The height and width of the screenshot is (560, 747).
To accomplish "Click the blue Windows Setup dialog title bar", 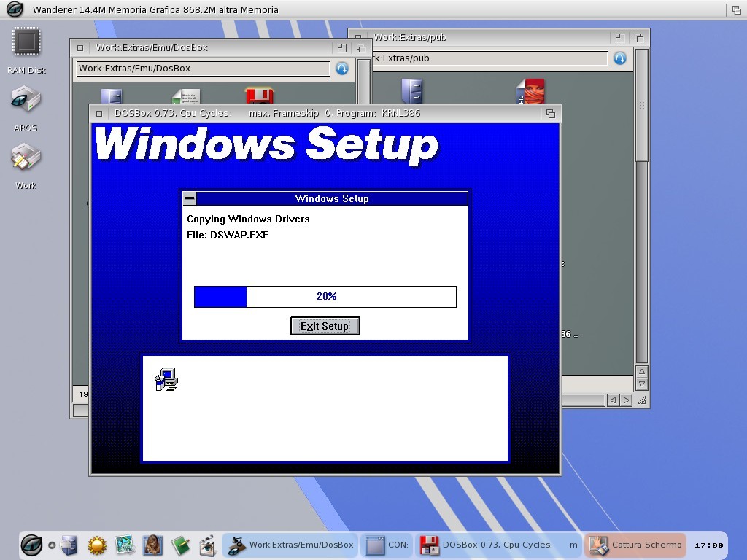I will pos(332,198).
